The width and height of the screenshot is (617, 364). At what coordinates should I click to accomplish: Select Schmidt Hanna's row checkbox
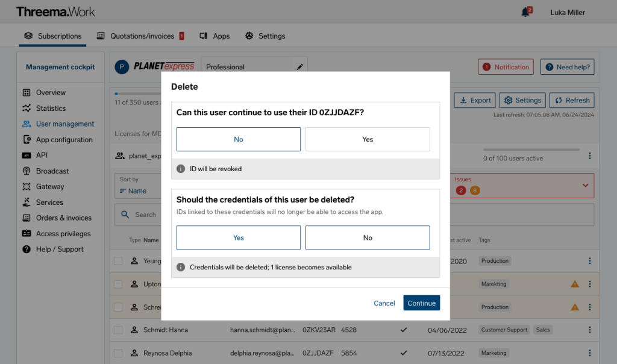(119, 330)
